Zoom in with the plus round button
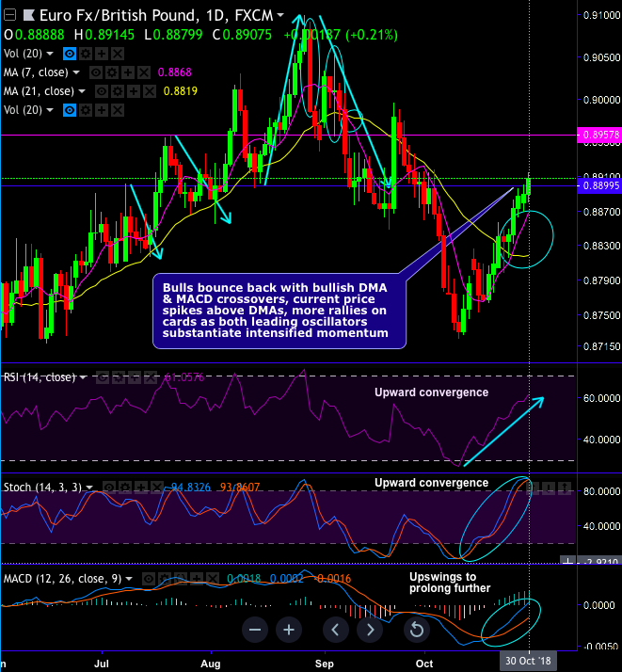 coord(289,630)
